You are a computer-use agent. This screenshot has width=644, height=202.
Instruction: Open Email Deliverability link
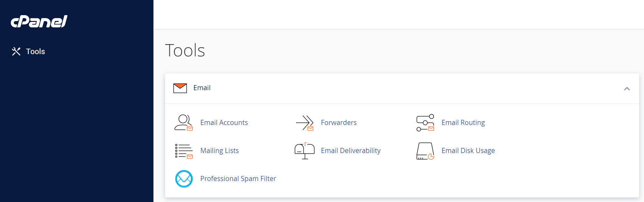pos(351,151)
